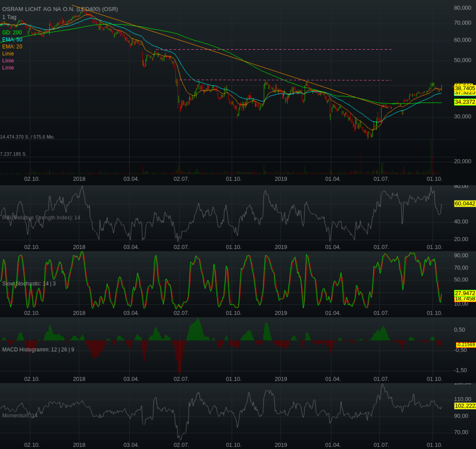Click the GD: 200 legend label

[x=12, y=32]
